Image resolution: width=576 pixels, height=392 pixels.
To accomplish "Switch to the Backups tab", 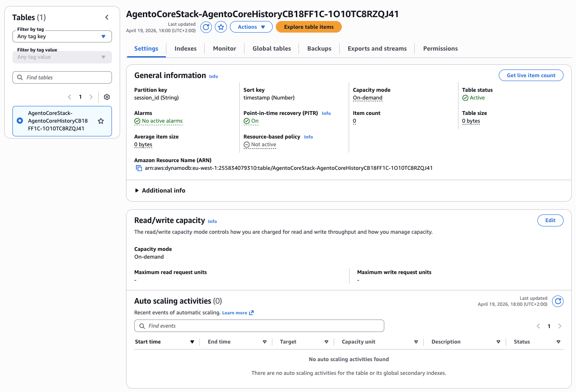I will pyautogui.click(x=320, y=48).
